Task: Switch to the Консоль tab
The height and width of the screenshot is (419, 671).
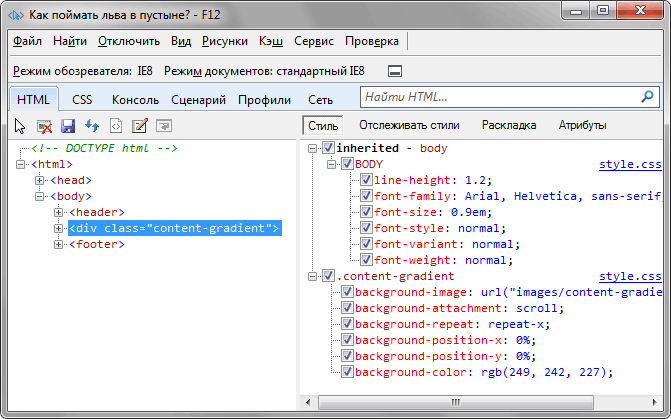Action: pos(135,99)
